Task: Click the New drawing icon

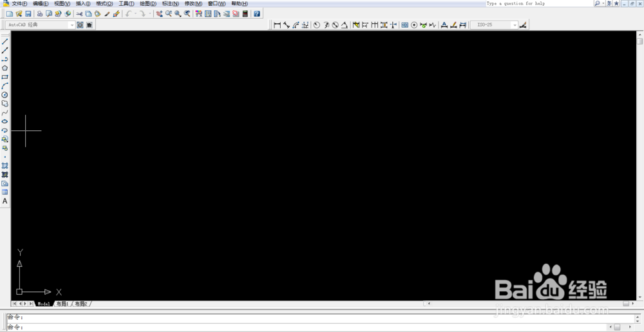Action: click(x=10, y=14)
